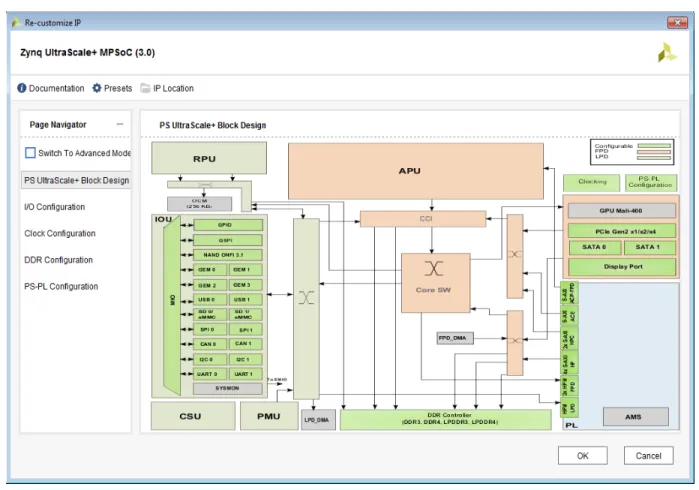Screen dimensions: 699x490
Task: Select PS UltraScale+ Block Design page
Action: click(76, 180)
